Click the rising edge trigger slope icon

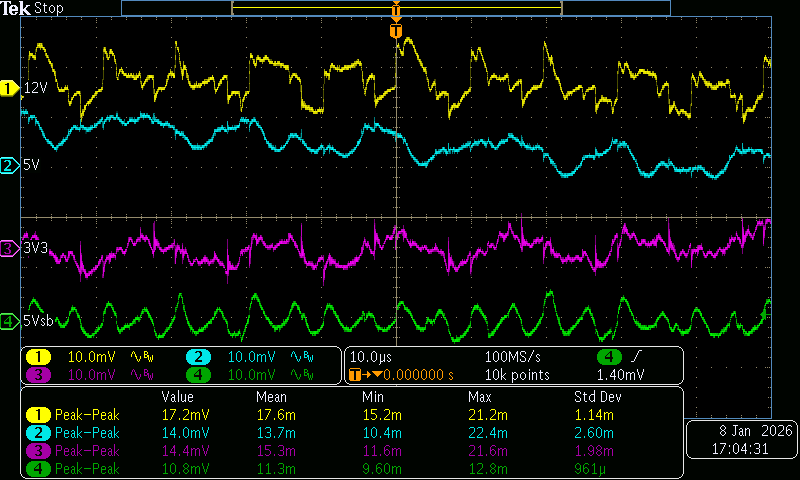click(638, 357)
